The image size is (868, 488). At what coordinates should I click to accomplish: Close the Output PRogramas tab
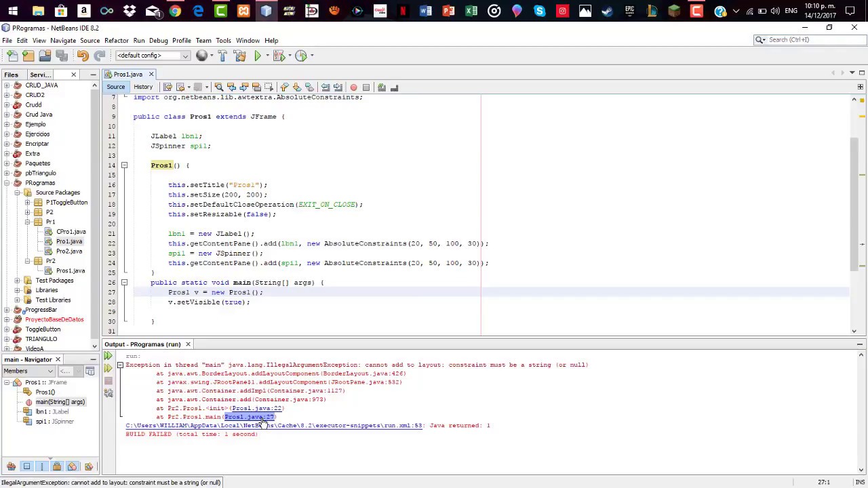click(188, 344)
